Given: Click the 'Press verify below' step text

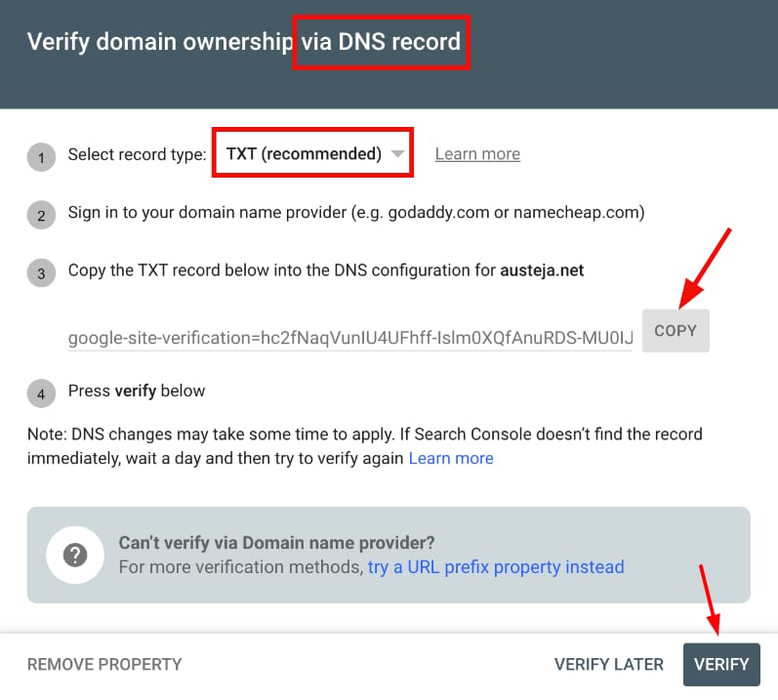Looking at the screenshot, I should coord(137,391).
